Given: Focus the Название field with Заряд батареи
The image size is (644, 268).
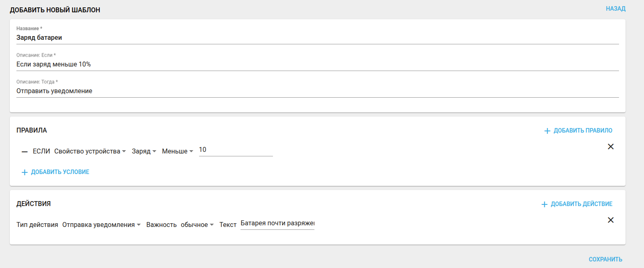Looking at the screenshot, I should pos(317,38).
